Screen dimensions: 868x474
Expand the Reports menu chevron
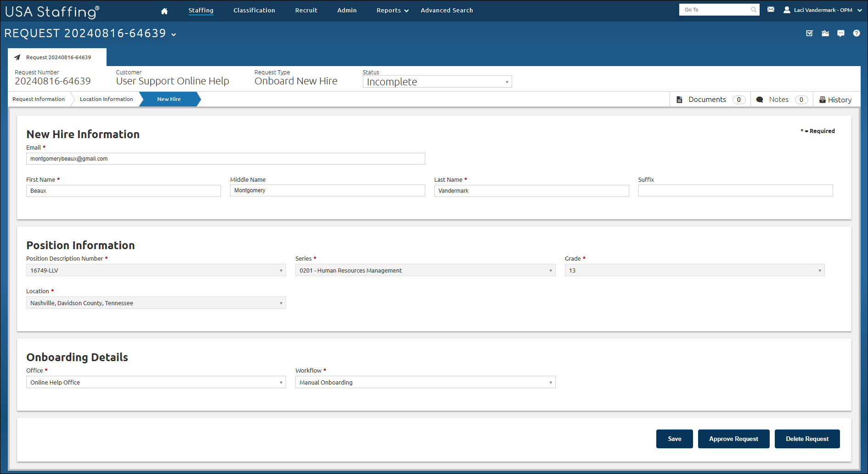(x=406, y=10)
